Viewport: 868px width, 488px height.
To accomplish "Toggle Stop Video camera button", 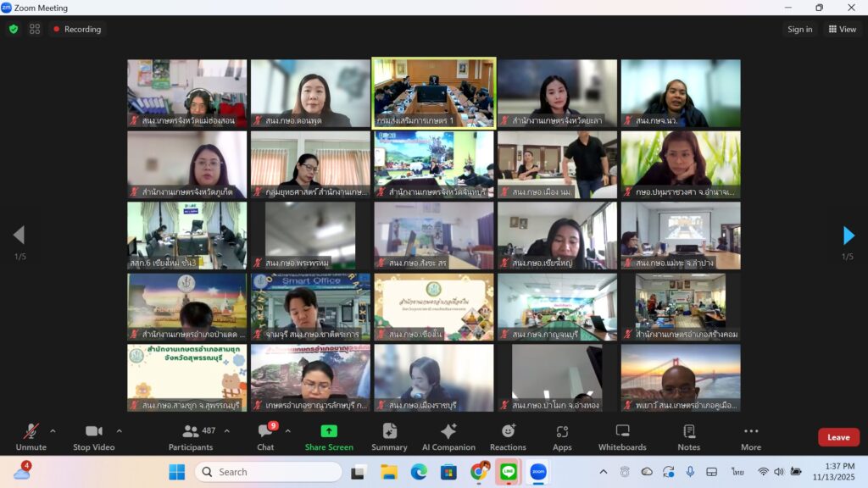I will point(93,436).
